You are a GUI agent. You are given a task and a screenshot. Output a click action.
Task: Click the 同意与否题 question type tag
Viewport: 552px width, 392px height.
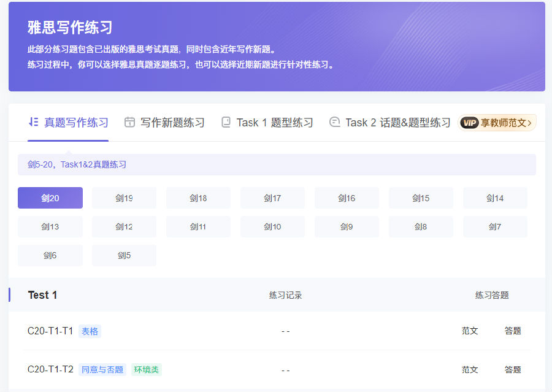tap(102, 369)
